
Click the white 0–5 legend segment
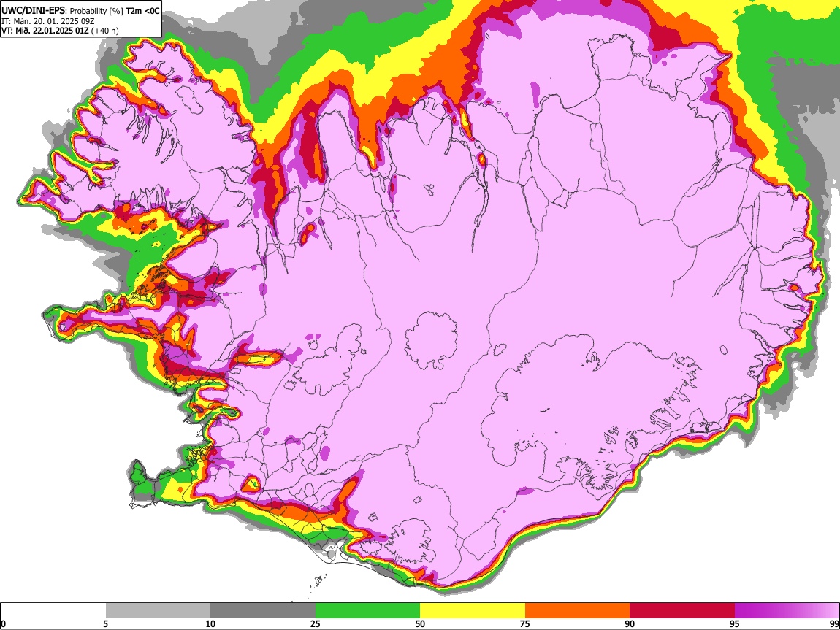click(53, 611)
